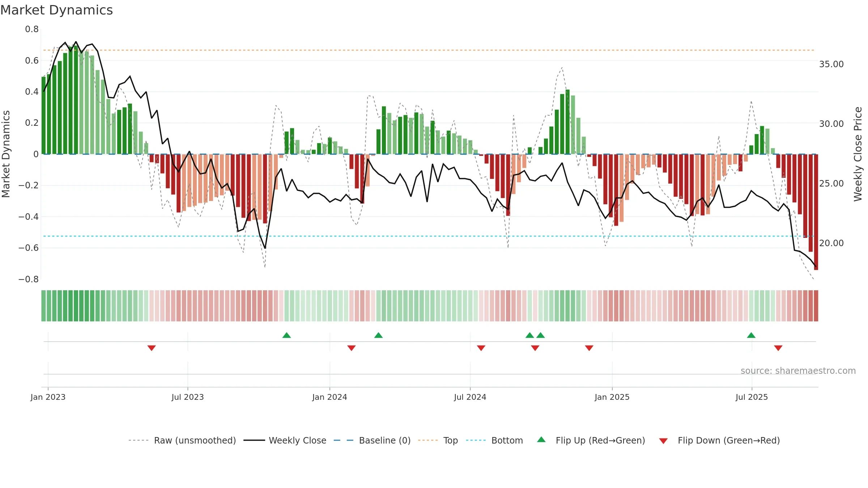Toggle the Top legend entry
The image size is (868, 488).
coord(438,440)
